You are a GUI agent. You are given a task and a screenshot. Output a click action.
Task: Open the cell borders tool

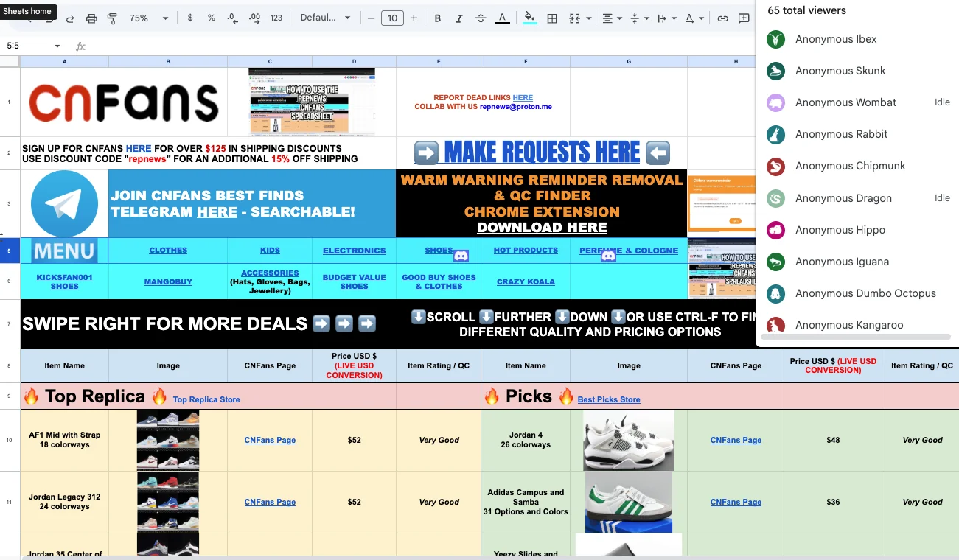coord(551,18)
